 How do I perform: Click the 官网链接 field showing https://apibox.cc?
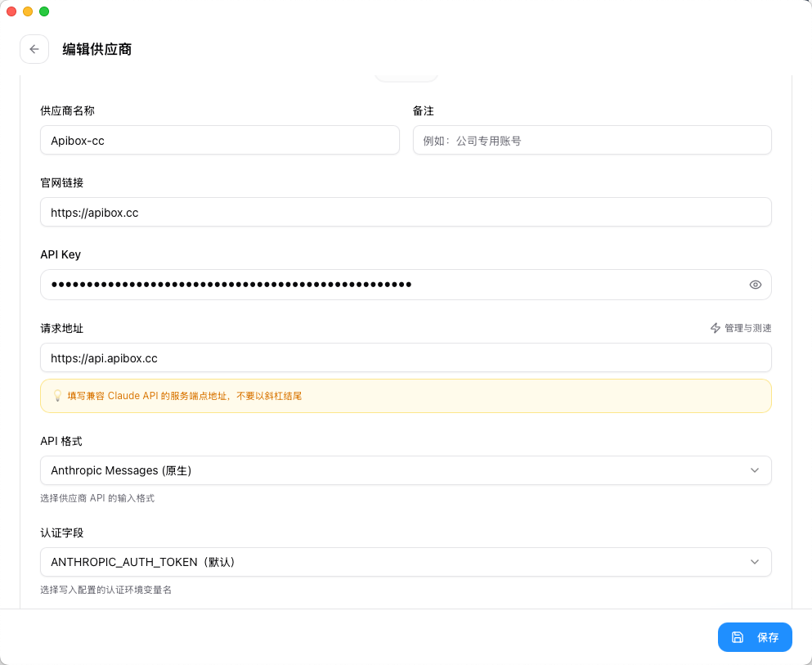[406, 212]
